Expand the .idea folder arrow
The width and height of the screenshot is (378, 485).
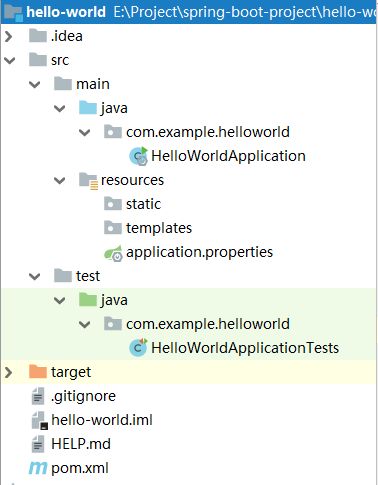click(9, 36)
